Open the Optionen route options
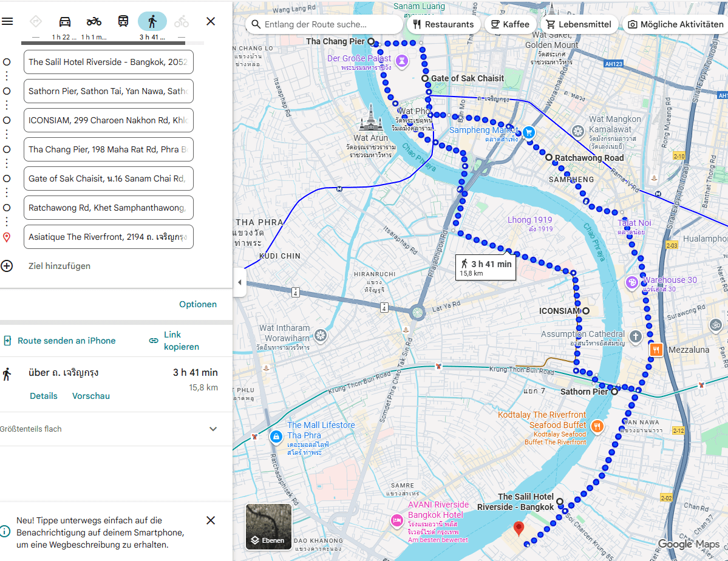 click(x=197, y=304)
